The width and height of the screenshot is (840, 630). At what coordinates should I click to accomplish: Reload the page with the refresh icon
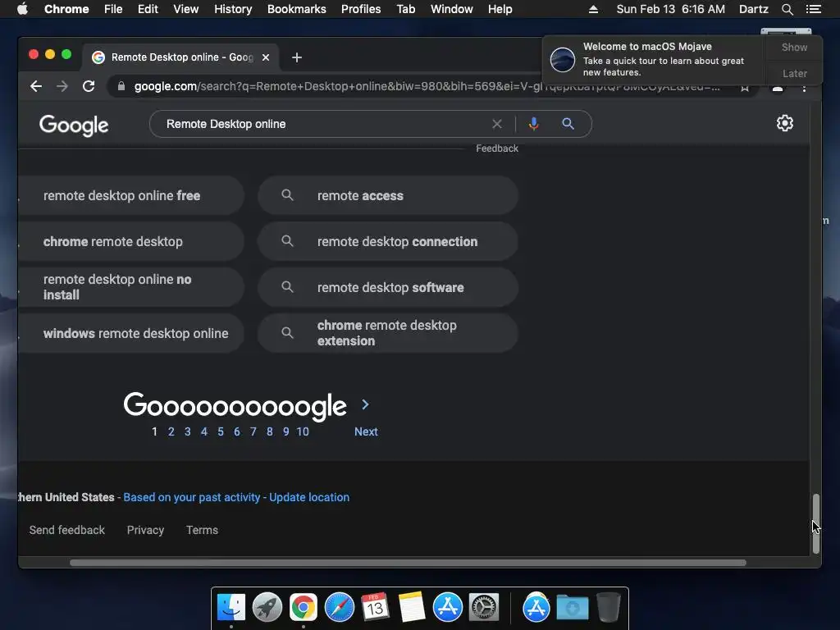tap(89, 86)
